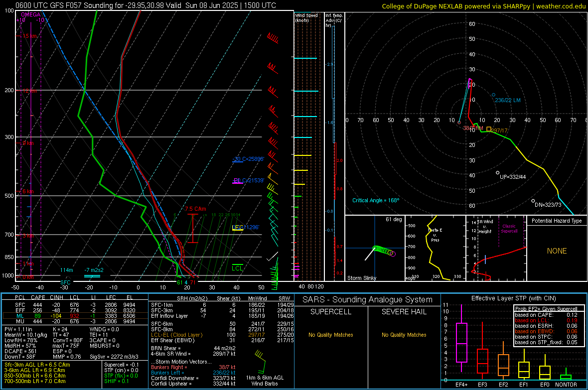Click the LCL-EL (Cloud Layer) row

click(x=222, y=335)
